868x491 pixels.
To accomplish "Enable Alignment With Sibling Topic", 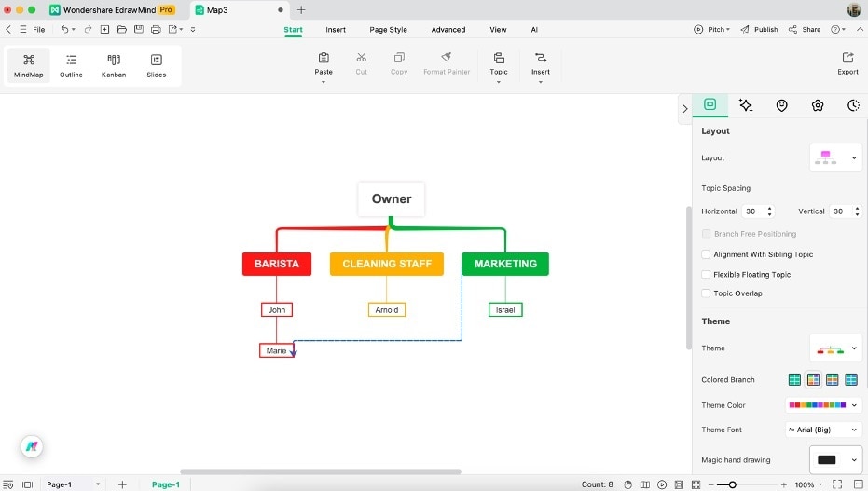I will coord(706,254).
